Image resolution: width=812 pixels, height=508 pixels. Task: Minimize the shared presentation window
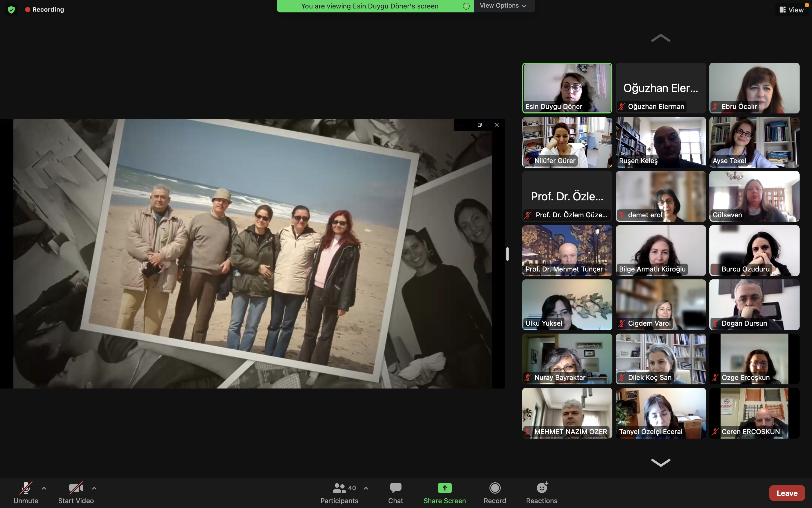point(463,125)
